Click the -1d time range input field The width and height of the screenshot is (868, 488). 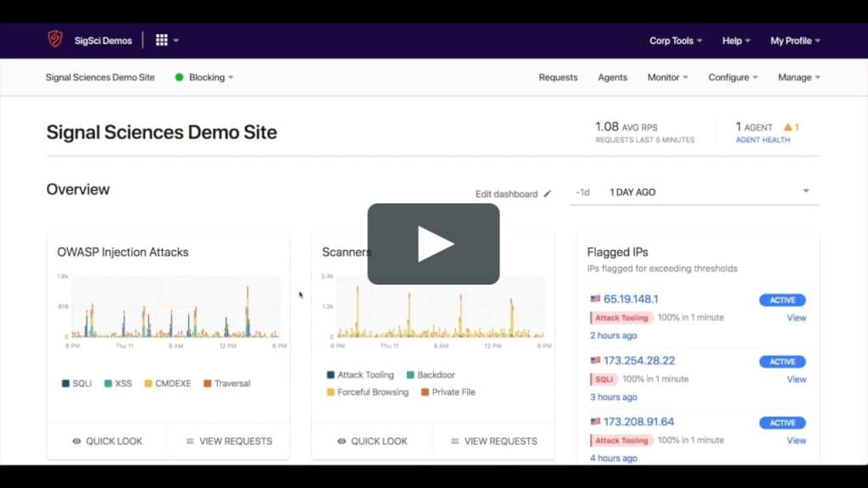click(x=583, y=192)
